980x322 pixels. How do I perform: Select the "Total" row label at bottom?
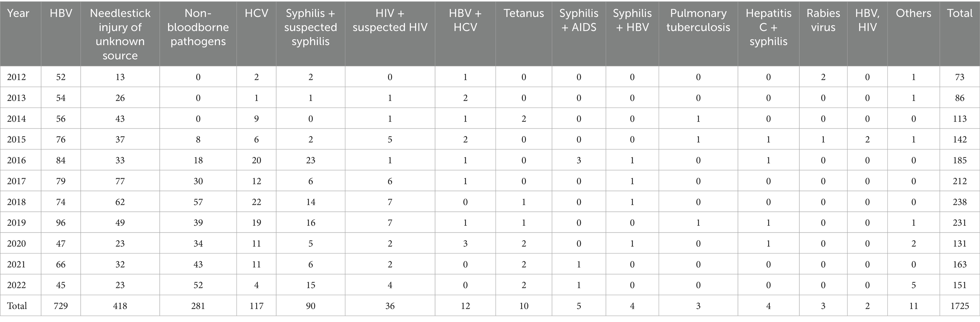pyautogui.click(x=17, y=306)
